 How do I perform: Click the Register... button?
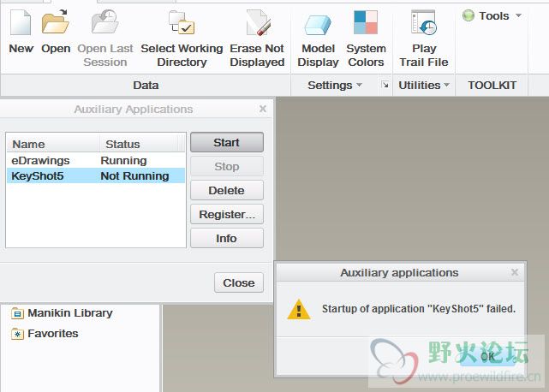pos(227,214)
